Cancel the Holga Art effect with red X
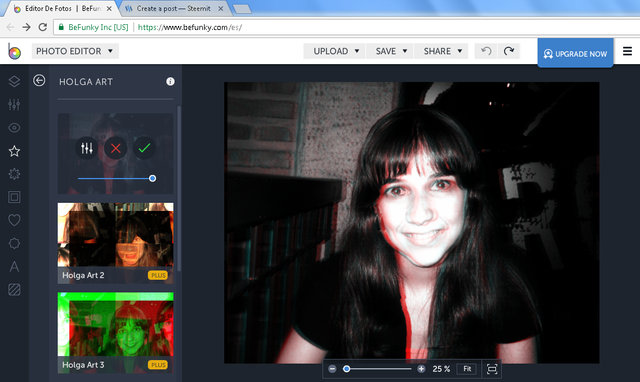640x382 pixels. click(x=116, y=148)
